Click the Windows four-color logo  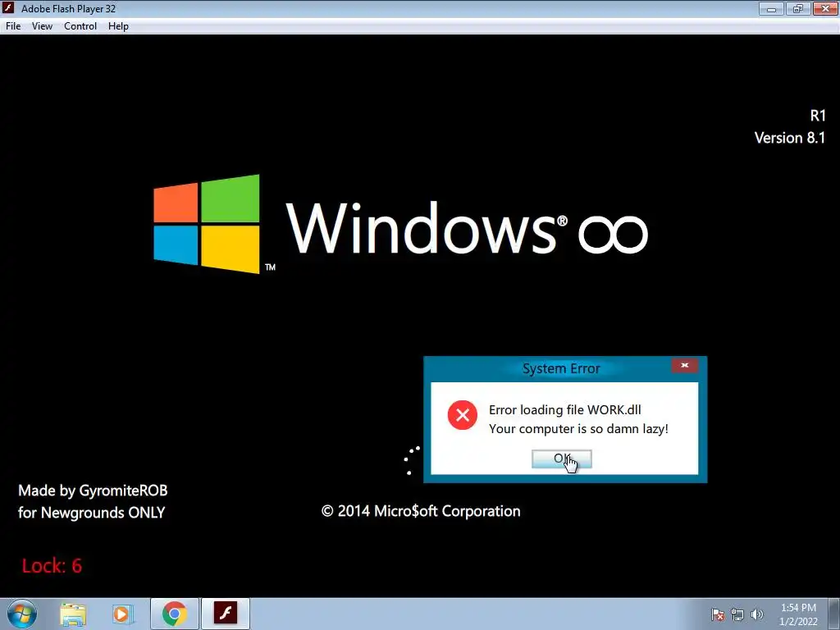click(x=207, y=224)
